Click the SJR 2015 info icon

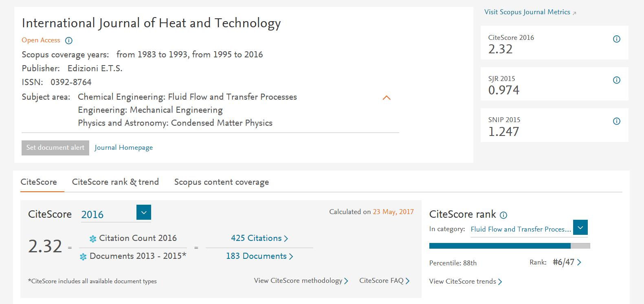tap(616, 80)
